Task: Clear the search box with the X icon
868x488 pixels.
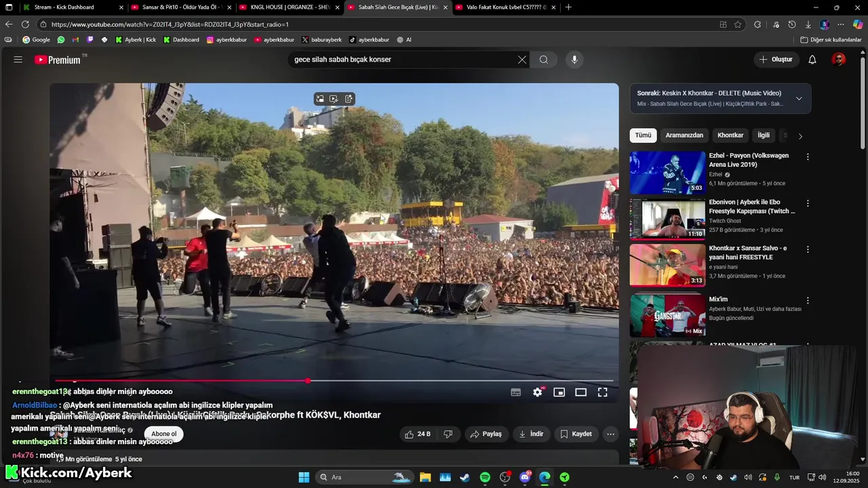Action: (x=522, y=60)
